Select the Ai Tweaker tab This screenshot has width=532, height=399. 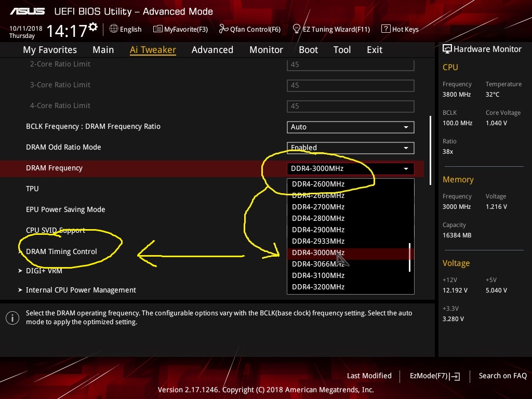click(x=153, y=50)
